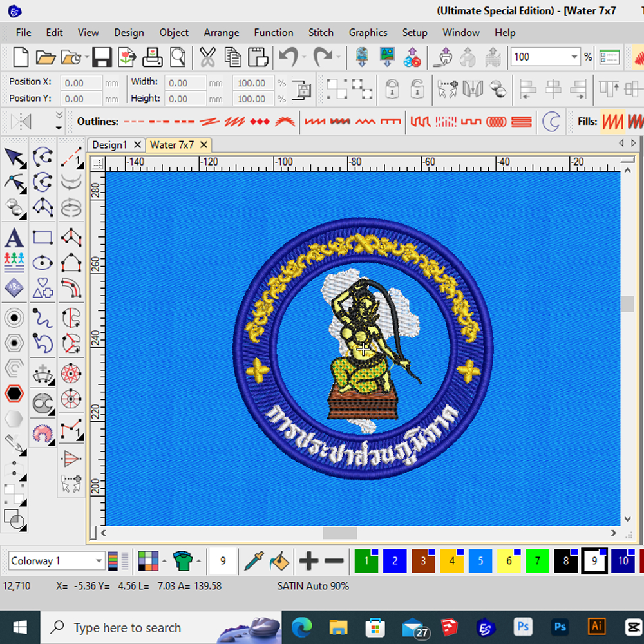Open File Explorer from the taskbar
This screenshot has width=644, height=644.
[339, 627]
